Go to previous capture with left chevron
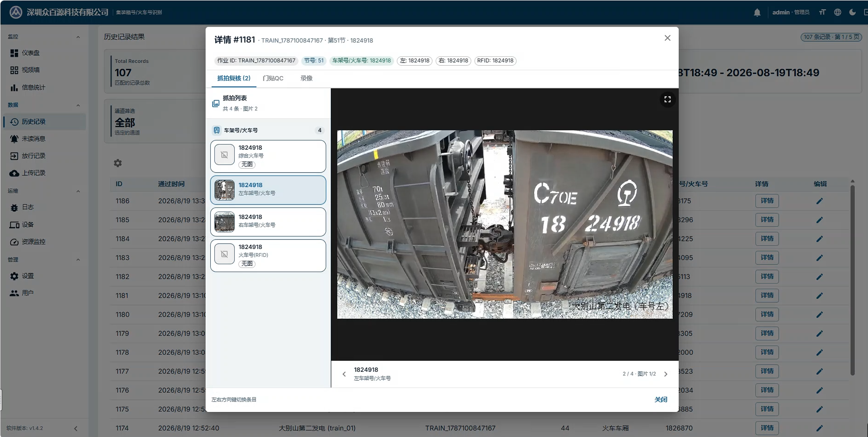This screenshot has height=437, width=868. [344, 374]
